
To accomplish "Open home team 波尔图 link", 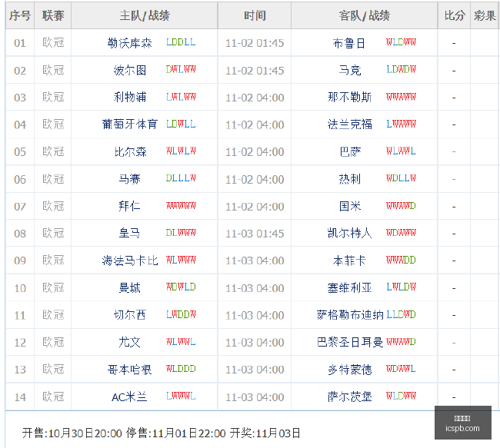I will point(130,70).
